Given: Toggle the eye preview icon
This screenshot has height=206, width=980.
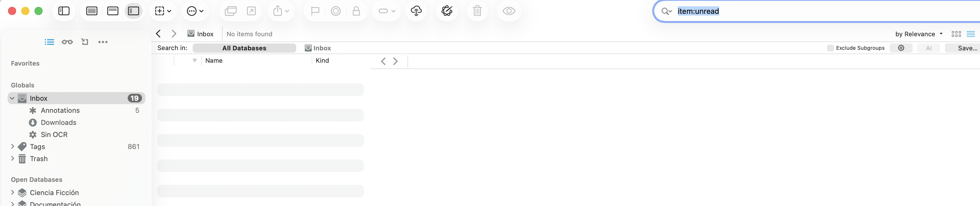Looking at the screenshot, I should (509, 11).
